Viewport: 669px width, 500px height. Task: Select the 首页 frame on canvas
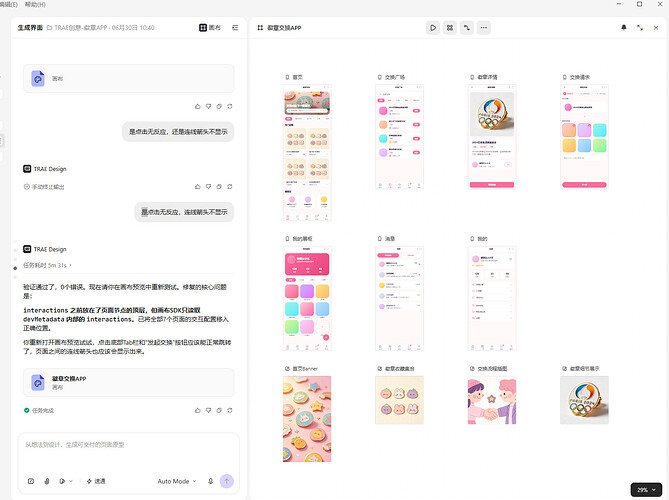click(x=307, y=152)
